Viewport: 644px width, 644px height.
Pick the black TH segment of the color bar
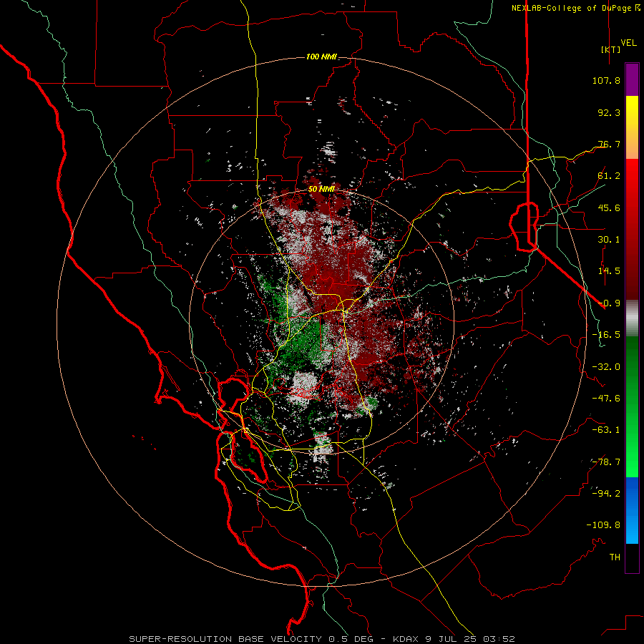coord(632,557)
